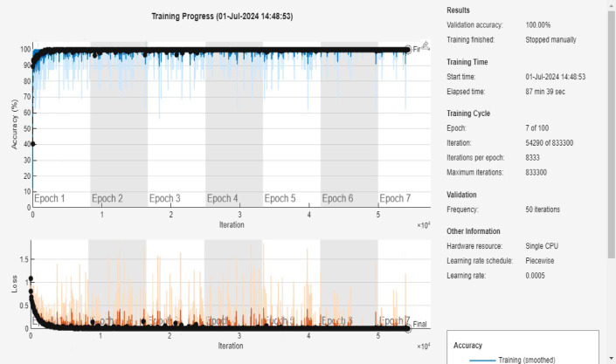Image resolution: width=616 pixels, height=364 pixels.
Task: Click the Iteration label under the loss plot
Action: coord(231,346)
